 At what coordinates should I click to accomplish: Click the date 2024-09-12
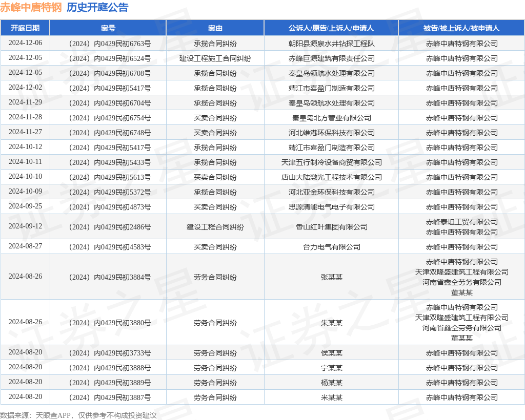point(26,226)
